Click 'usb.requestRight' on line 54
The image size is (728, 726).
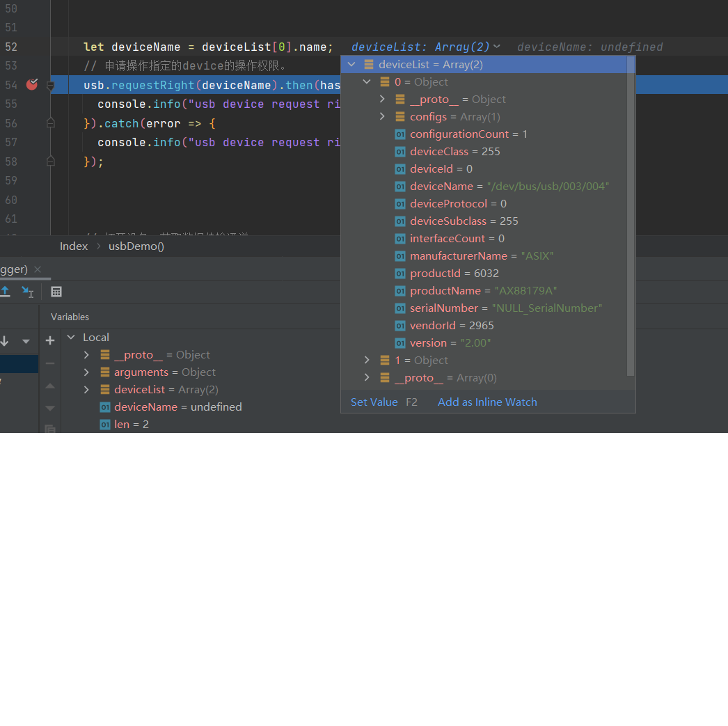(x=139, y=86)
